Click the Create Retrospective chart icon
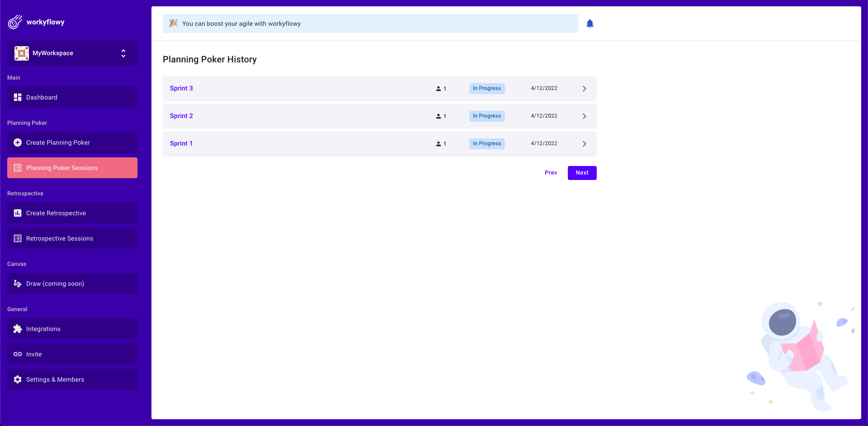Viewport: 868px width, 426px height. pos(17,213)
